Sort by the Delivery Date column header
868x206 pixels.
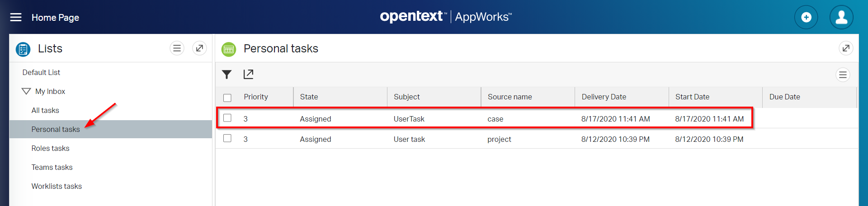point(604,97)
